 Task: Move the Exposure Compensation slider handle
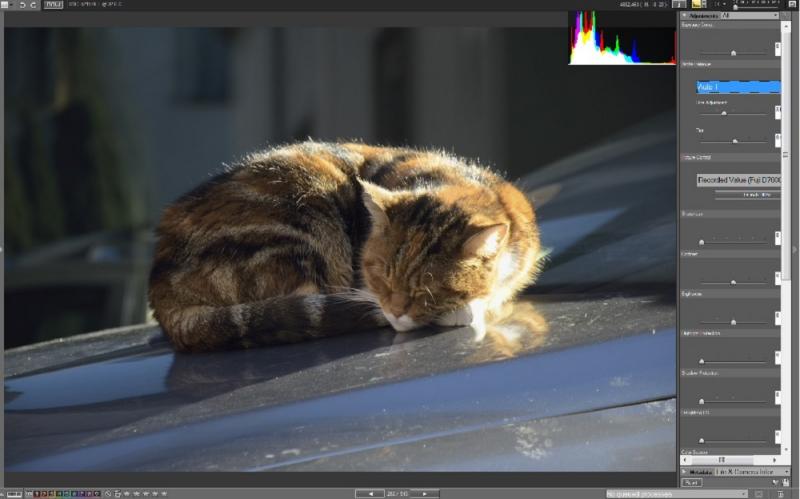(733, 53)
